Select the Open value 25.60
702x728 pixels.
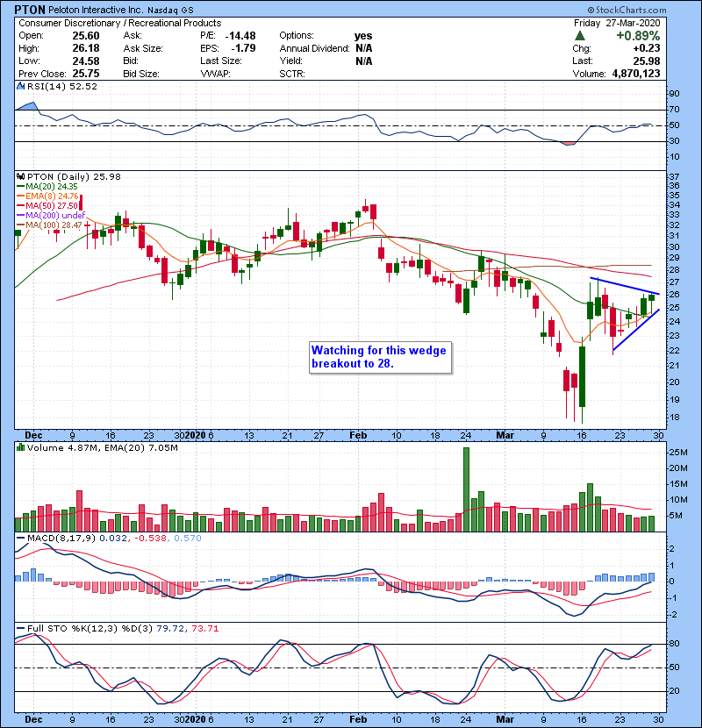pyautogui.click(x=86, y=36)
